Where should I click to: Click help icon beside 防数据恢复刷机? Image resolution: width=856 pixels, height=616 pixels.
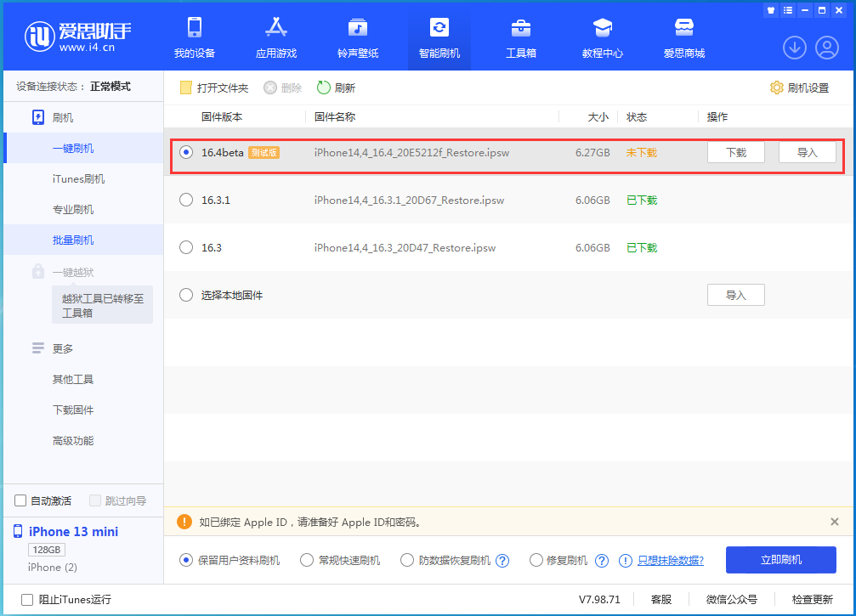[x=502, y=561]
